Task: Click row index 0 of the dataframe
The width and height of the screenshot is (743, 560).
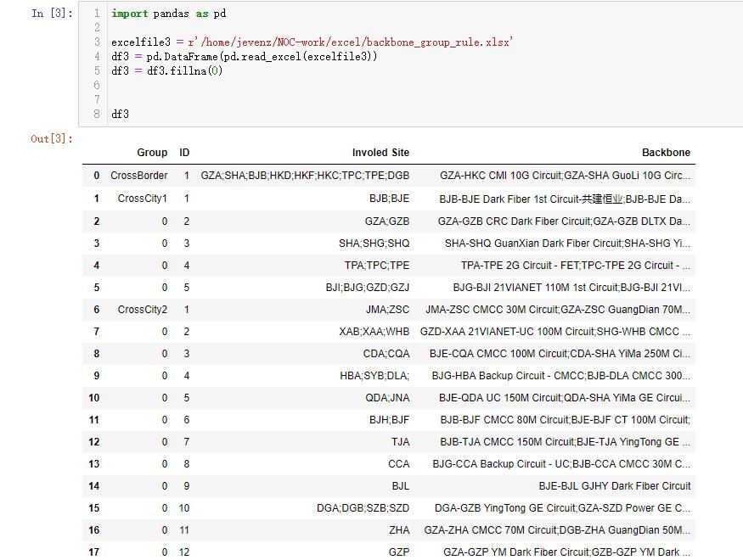Action: [x=97, y=176]
